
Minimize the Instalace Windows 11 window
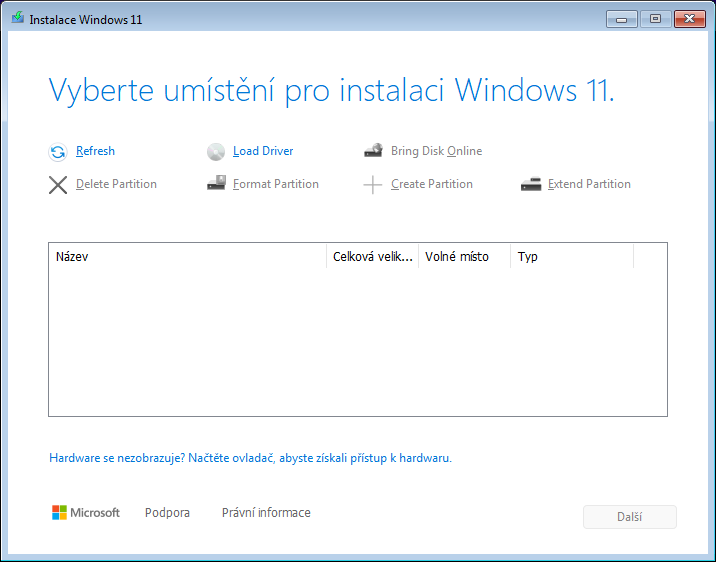click(x=621, y=19)
